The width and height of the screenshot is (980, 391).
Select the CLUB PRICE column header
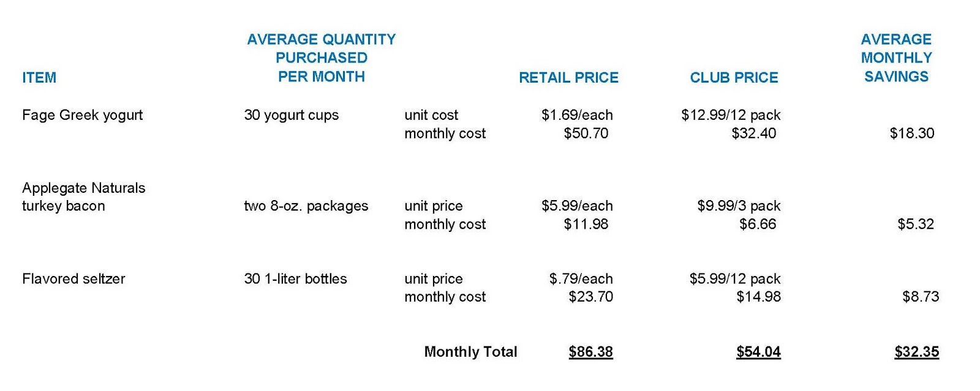tap(734, 78)
